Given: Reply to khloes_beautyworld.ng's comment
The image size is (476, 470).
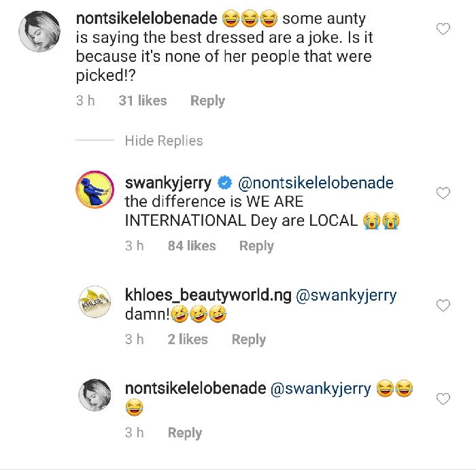Looking at the screenshot, I should point(248,339).
